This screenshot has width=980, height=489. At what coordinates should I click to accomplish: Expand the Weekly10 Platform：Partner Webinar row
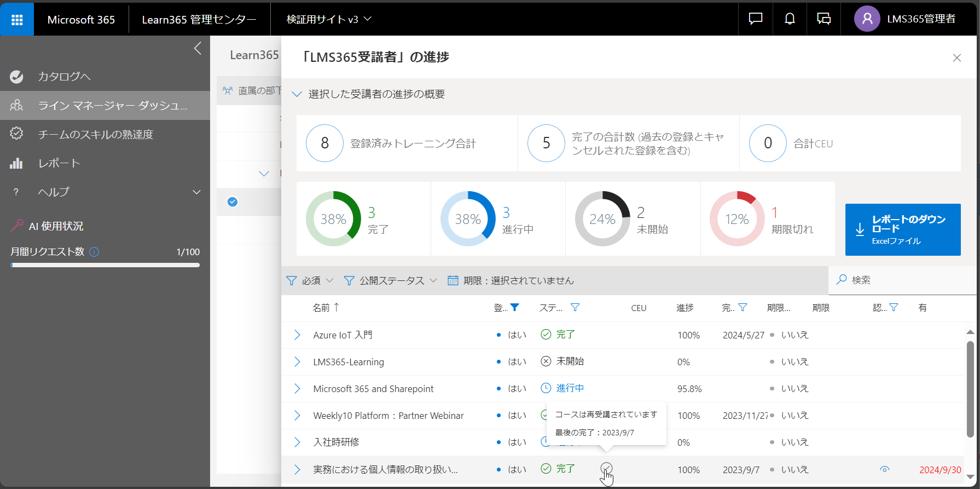pos(297,416)
